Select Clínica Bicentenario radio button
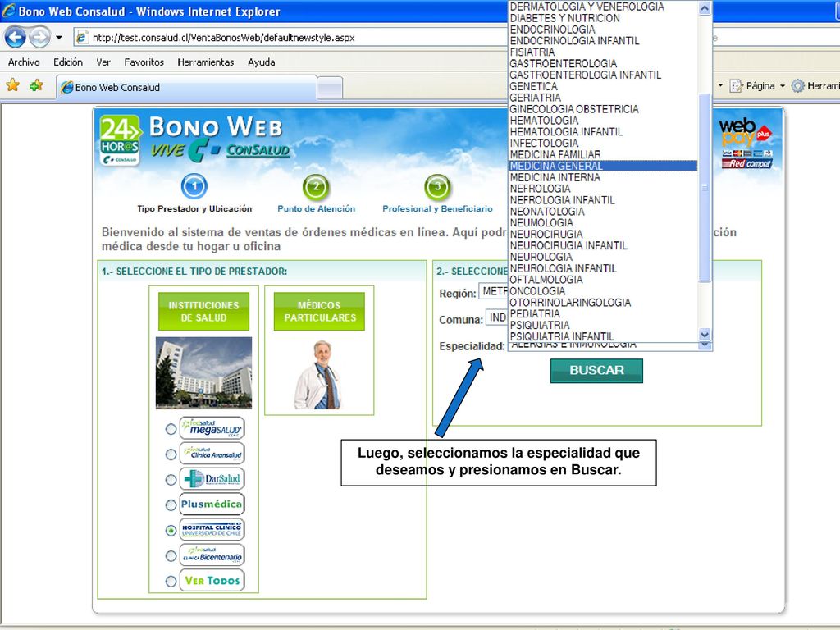 pyautogui.click(x=171, y=555)
